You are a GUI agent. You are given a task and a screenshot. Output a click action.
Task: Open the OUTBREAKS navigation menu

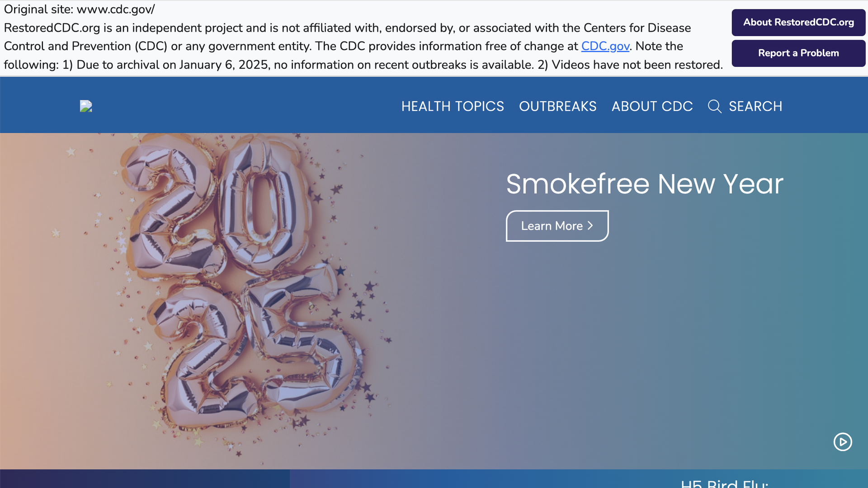[x=558, y=107]
